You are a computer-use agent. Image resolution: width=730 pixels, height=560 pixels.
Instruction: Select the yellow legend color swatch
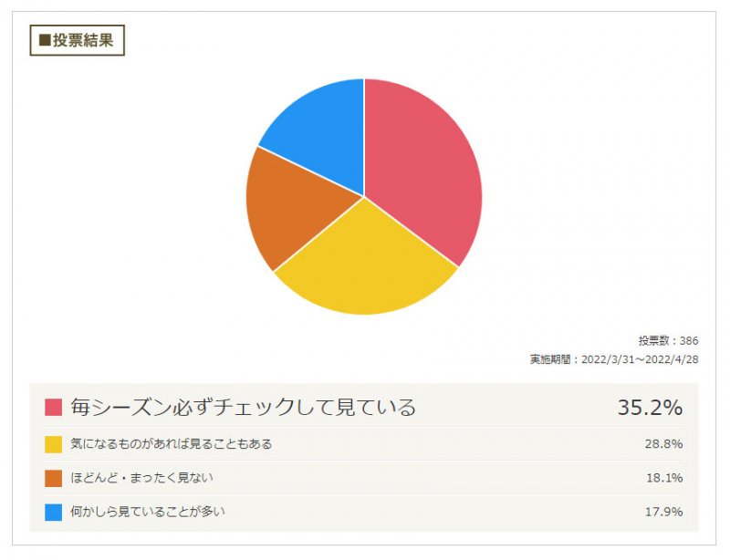click(53, 444)
